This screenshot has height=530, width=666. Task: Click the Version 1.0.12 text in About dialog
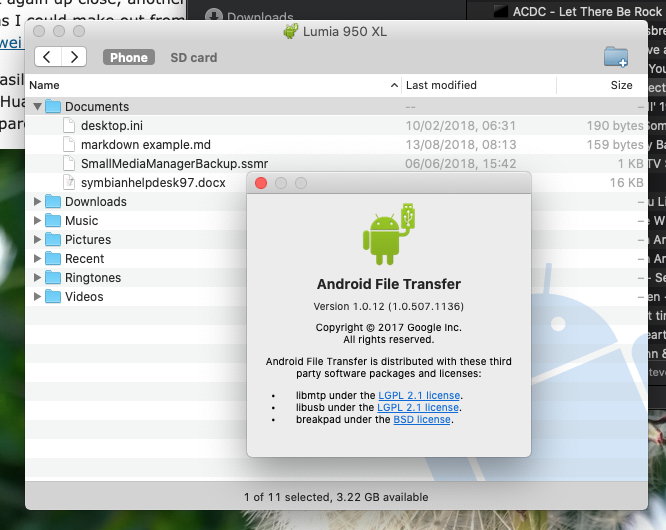(389, 307)
